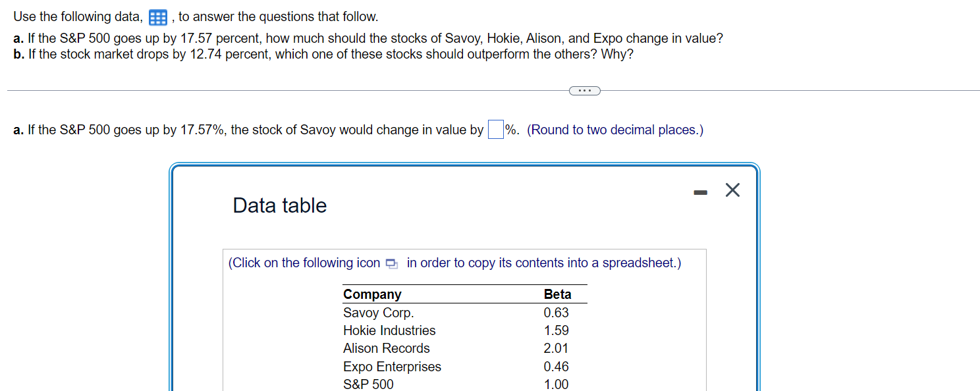Open the data table grid icon
This screenshot has height=391, width=980.
[157, 17]
